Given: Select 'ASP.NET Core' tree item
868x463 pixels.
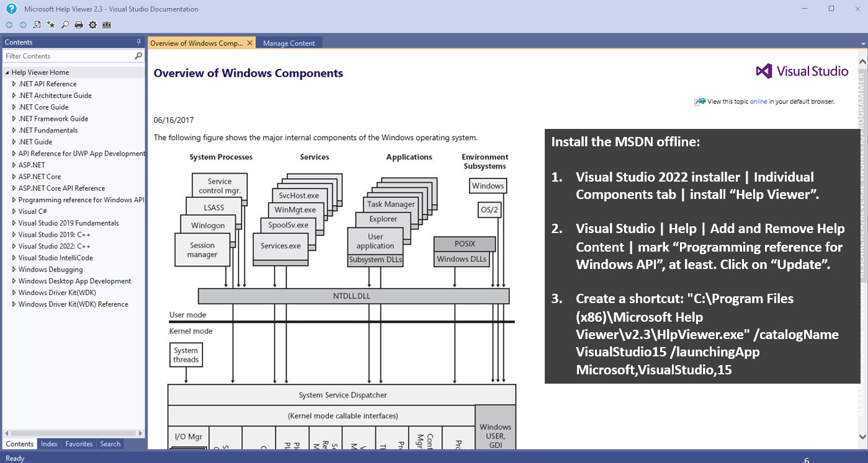Looking at the screenshot, I should tap(40, 177).
